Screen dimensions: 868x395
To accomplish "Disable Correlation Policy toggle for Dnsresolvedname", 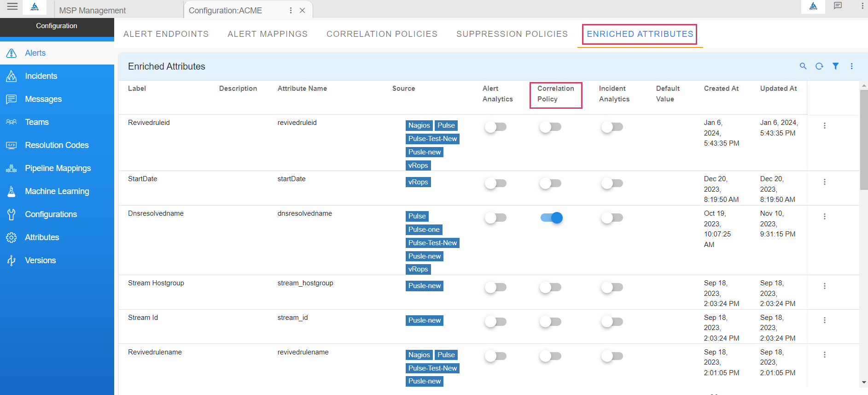I will 551,218.
